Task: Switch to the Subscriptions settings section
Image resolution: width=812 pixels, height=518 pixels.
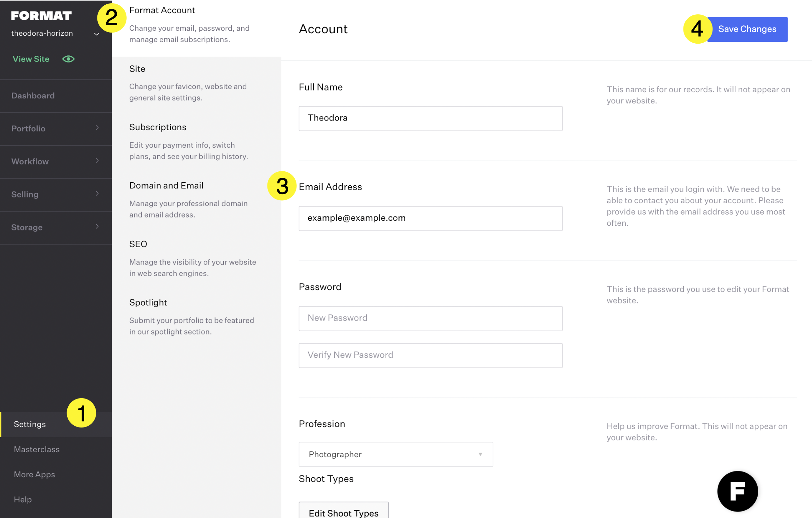Action: (158, 127)
